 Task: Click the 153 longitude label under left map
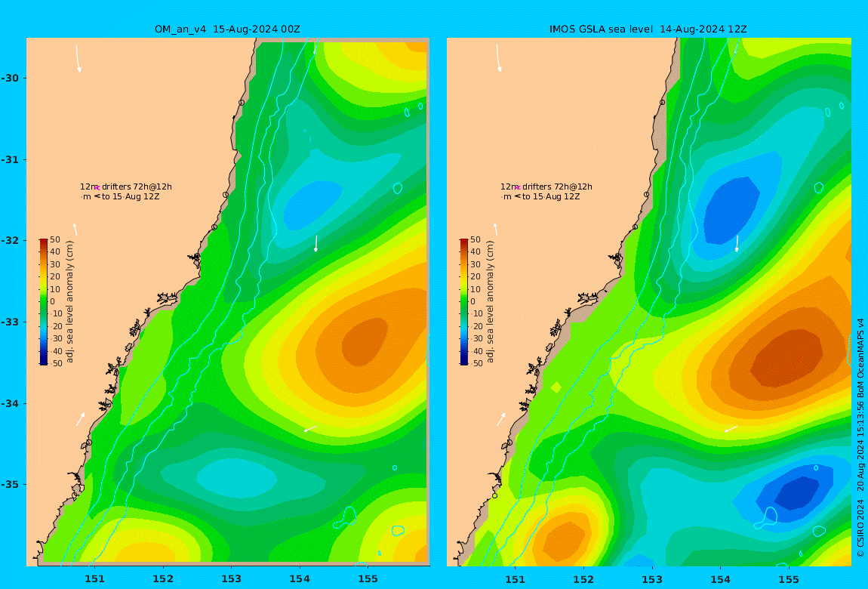[x=232, y=579]
